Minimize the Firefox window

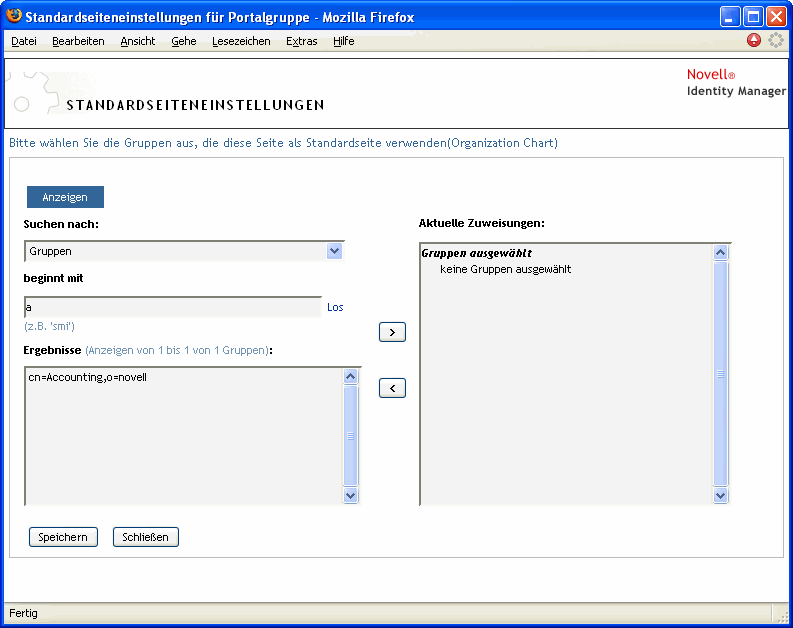click(729, 17)
